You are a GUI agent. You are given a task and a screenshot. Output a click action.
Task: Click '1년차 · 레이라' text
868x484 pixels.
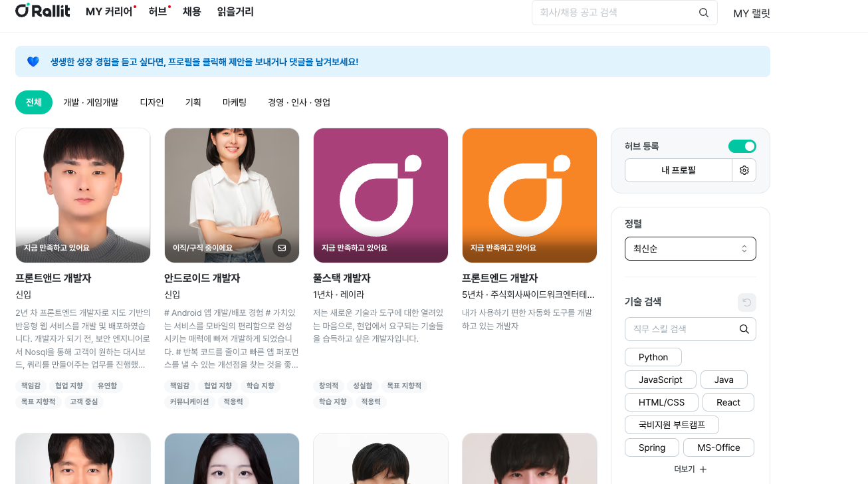tap(339, 295)
